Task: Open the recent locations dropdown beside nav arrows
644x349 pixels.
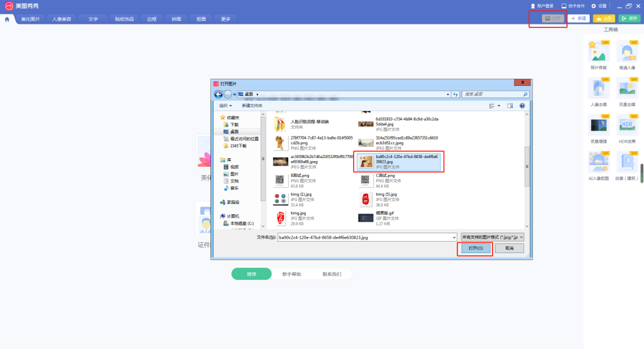Action: 234,94
